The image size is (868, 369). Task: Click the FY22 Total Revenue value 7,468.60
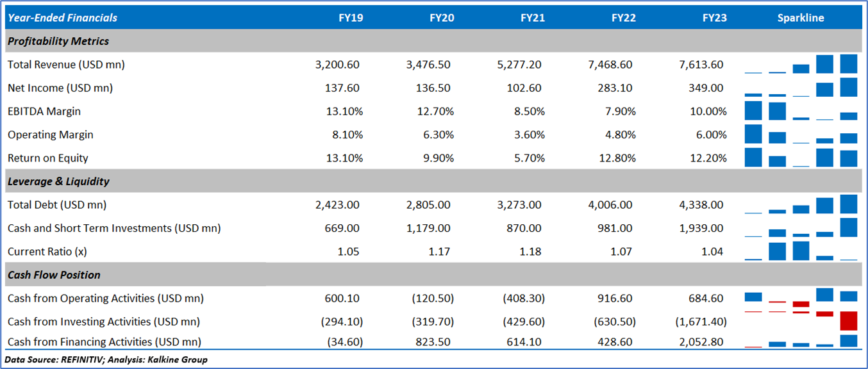(x=612, y=65)
